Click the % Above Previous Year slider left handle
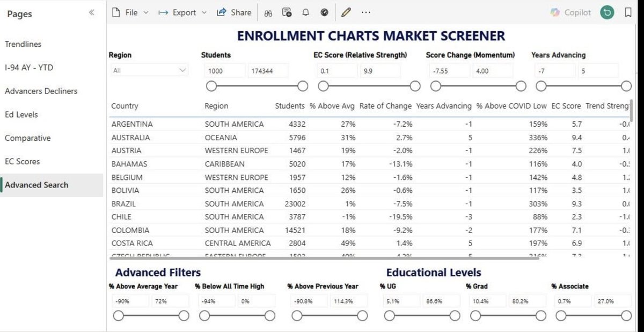Viewport: 644px width, 332px height. (x=297, y=316)
